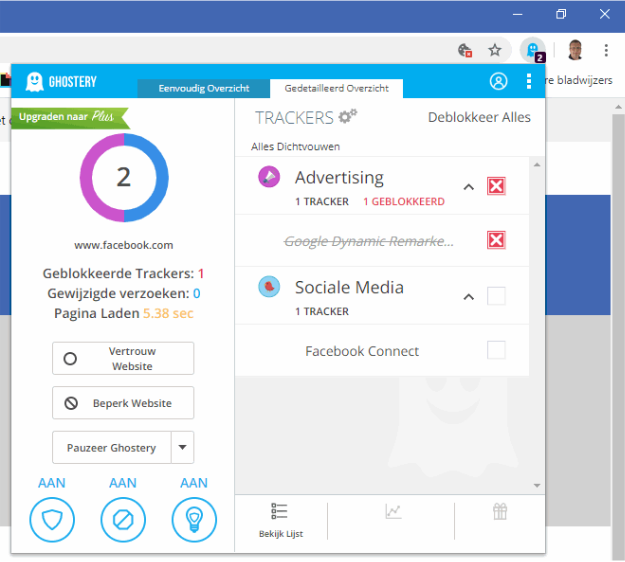Screen dimensions: 625x562
Task: Click the www.facebook.com site label
Action: pyautogui.click(x=124, y=245)
